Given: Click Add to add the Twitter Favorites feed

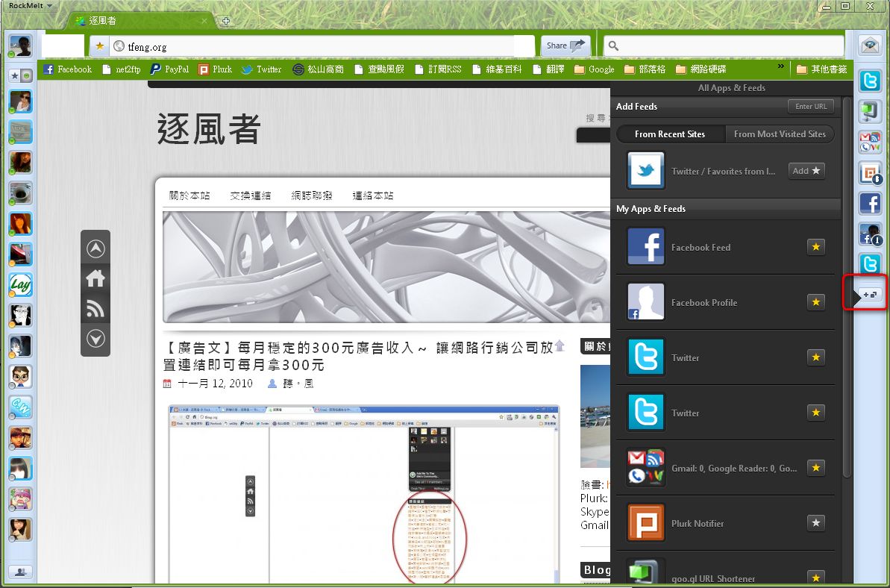Looking at the screenshot, I should (x=806, y=171).
